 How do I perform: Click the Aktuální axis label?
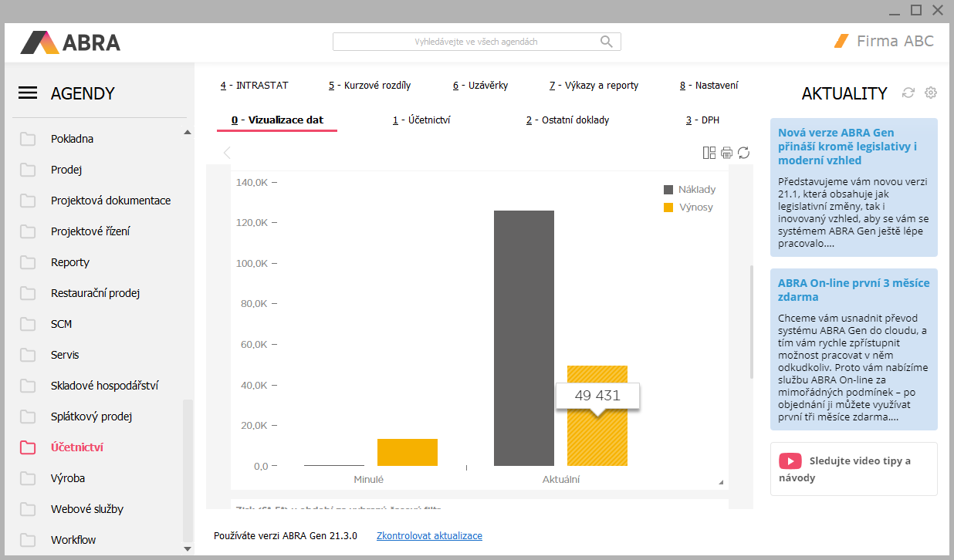tap(561, 479)
